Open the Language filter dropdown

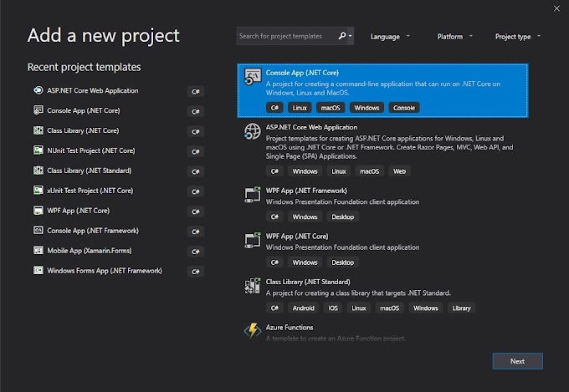click(x=390, y=37)
